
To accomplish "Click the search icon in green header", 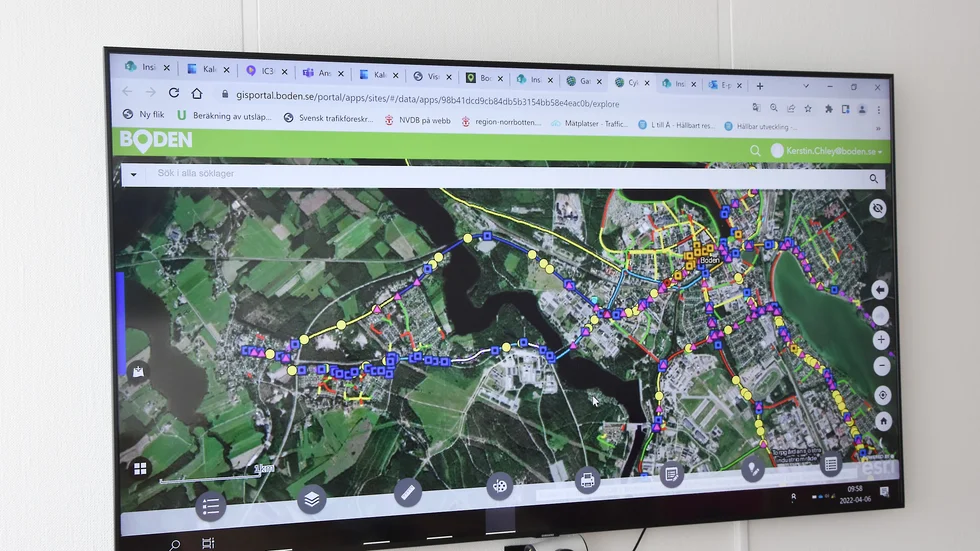I will 755,151.
